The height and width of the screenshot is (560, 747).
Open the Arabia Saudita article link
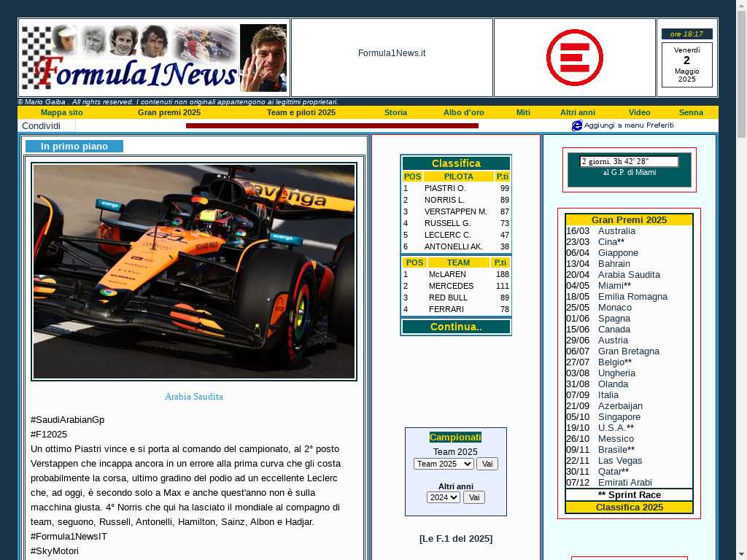click(194, 396)
